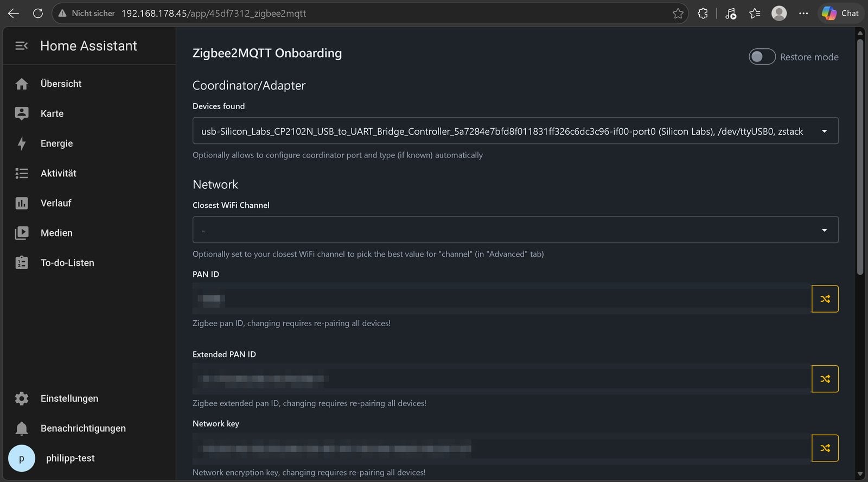
Task: Open Einstellungen gear icon
Action: pos(22,398)
